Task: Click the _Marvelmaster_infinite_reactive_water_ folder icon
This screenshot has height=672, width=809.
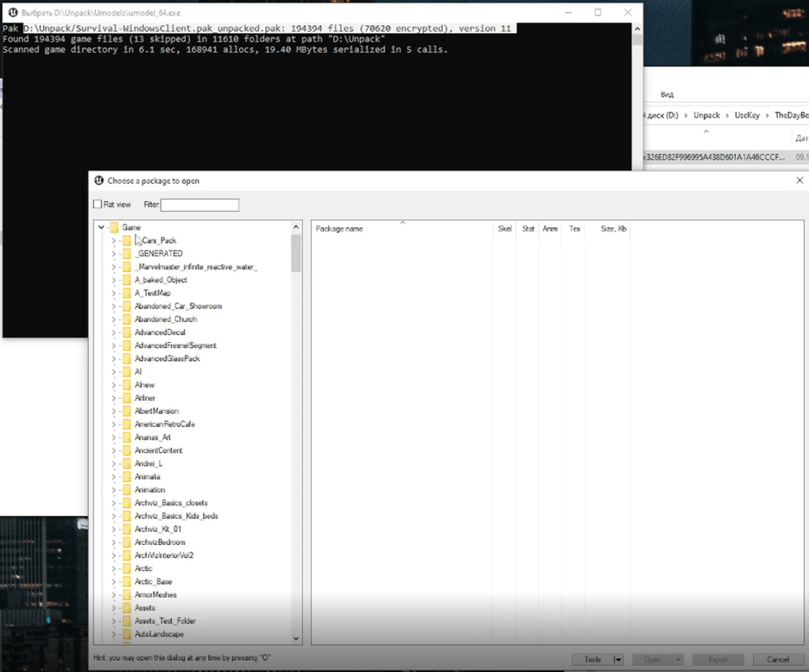Action: click(126, 267)
